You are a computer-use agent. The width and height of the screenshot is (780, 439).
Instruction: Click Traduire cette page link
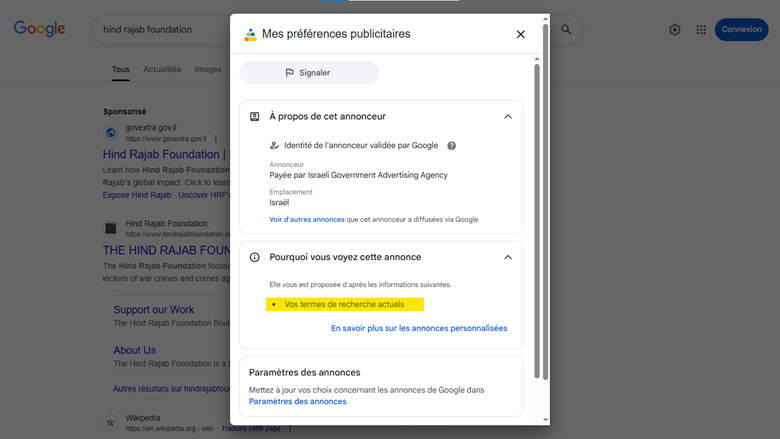click(x=251, y=429)
